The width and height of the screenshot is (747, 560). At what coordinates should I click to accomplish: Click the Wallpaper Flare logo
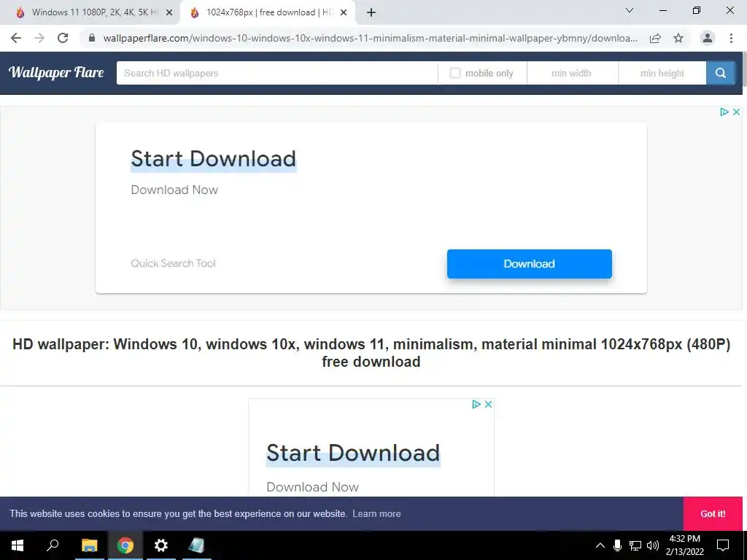coord(56,72)
